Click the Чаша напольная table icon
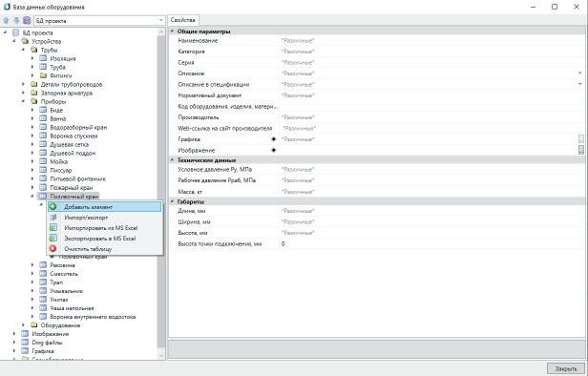Viewport: 588px width, 376px height. point(43,308)
